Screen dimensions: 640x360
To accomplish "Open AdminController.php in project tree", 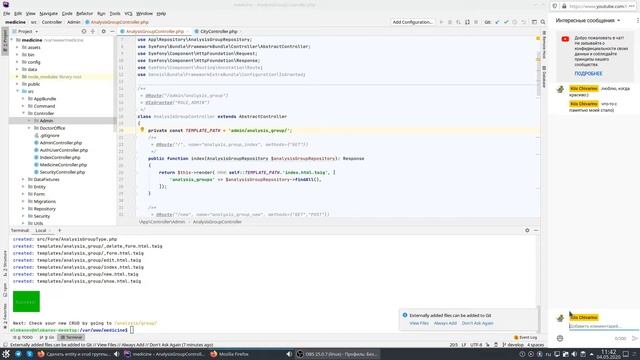I will (x=60, y=143).
